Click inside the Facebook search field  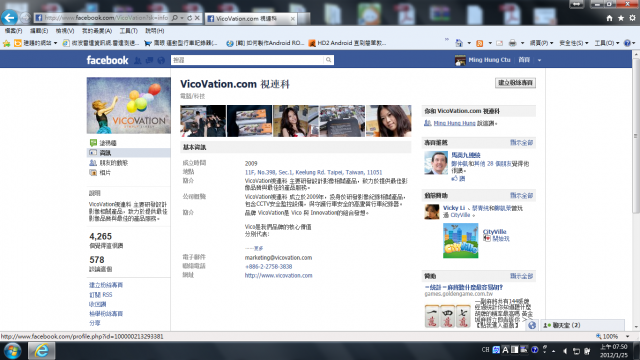pyautogui.click(x=247, y=60)
